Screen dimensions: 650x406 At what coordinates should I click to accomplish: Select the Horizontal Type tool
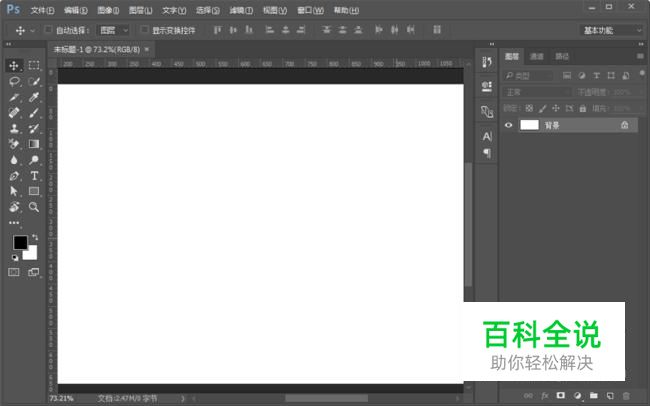click(33, 175)
